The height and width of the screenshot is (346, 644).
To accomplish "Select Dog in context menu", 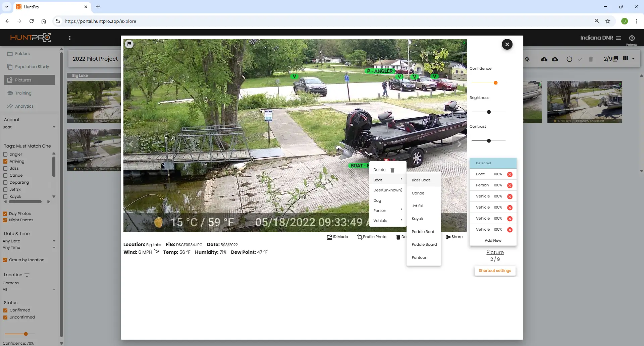I will (x=388, y=200).
